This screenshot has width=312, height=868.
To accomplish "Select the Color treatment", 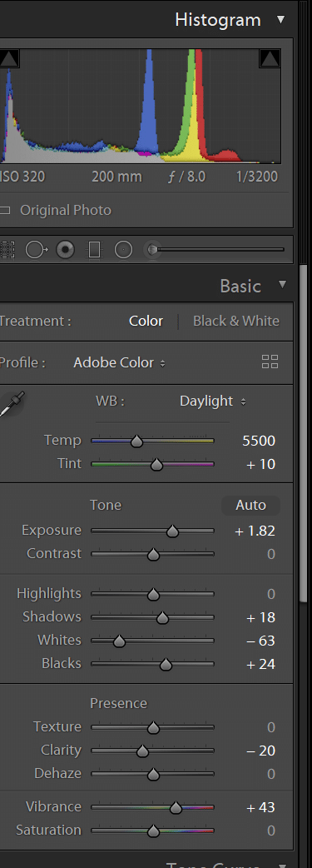I will pos(146,321).
